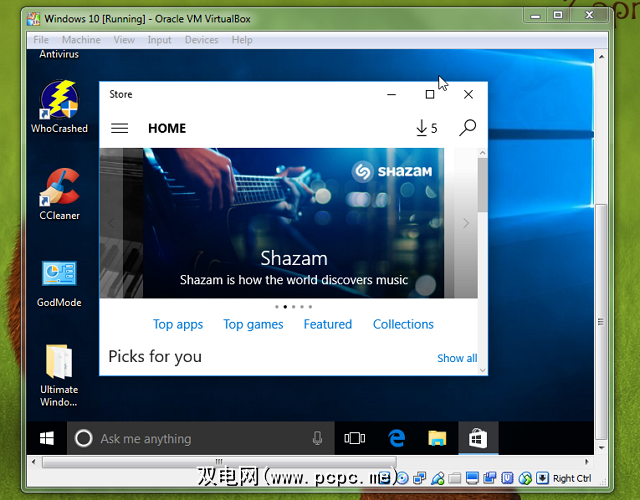640x500 pixels.
Task: Click VirtualBox shared folders status icon
Action: coord(454,478)
